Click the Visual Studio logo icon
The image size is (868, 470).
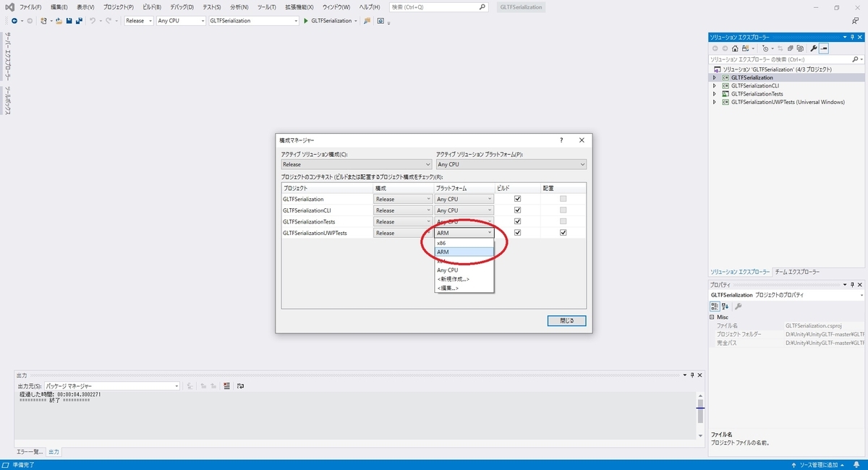tap(9, 7)
